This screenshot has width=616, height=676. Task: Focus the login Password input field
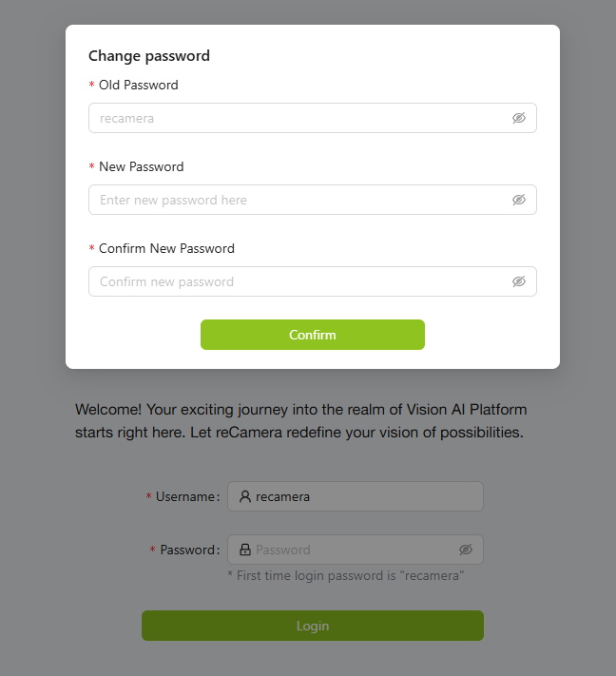click(356, 550)
